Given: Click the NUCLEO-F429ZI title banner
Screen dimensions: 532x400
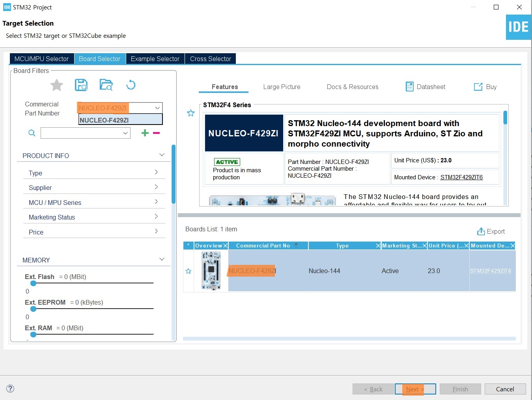Looking at the screenshot, I should (x=244, y=133).
